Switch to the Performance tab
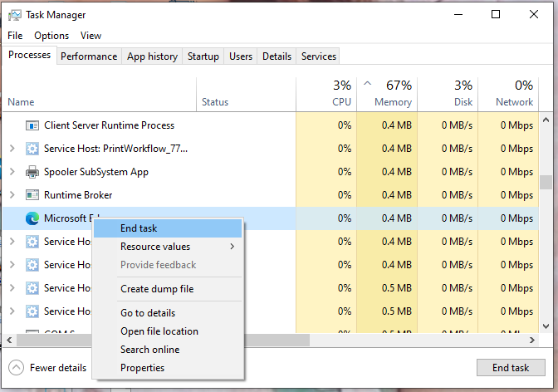The image size is (558, 392). click(89, 56)
